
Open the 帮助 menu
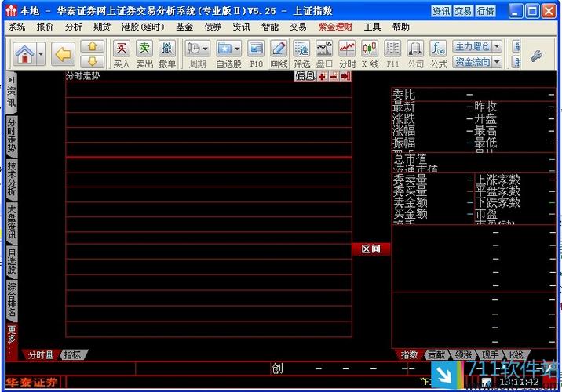[x=401, y=27]
